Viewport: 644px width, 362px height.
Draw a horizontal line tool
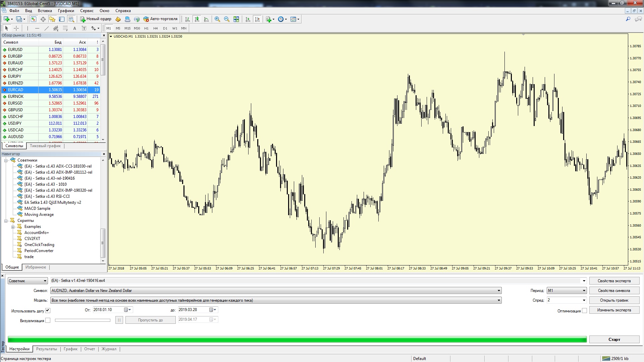(x=37, y=28)
